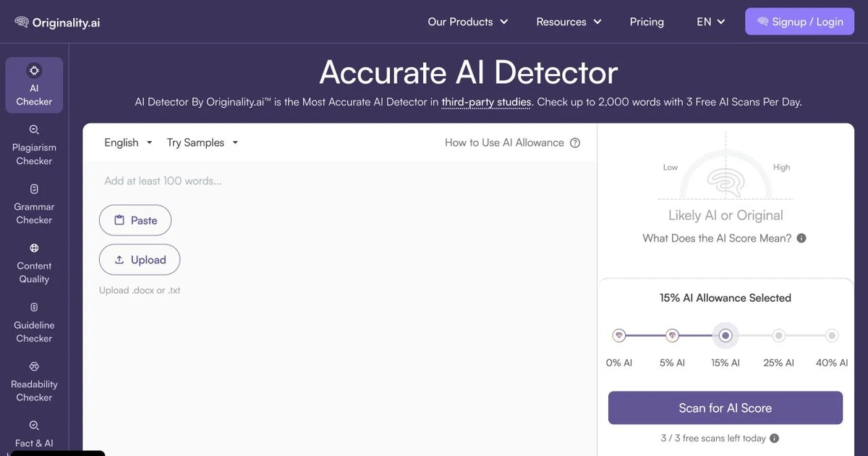The image size is (868, 456).
Task: Open the EN language selector
Action: pyautogui.click(x=711, y=22)
